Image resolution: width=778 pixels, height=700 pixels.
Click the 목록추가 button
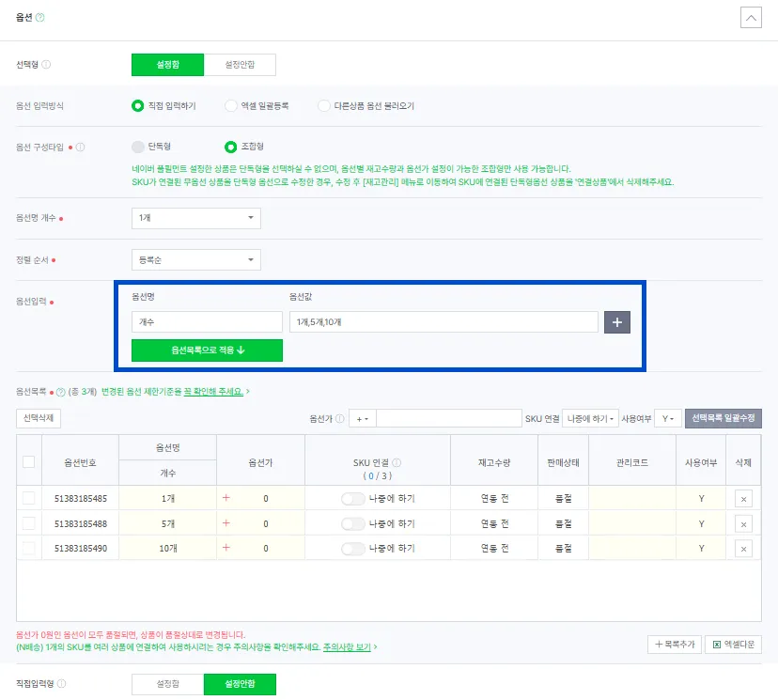[x=675, y=645]
